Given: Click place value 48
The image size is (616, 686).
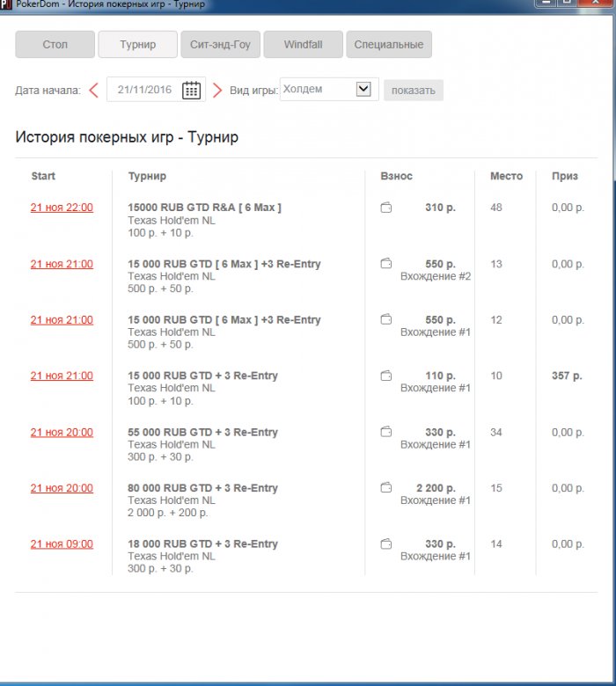Looking at the screenshot, I should pos(496,208).
